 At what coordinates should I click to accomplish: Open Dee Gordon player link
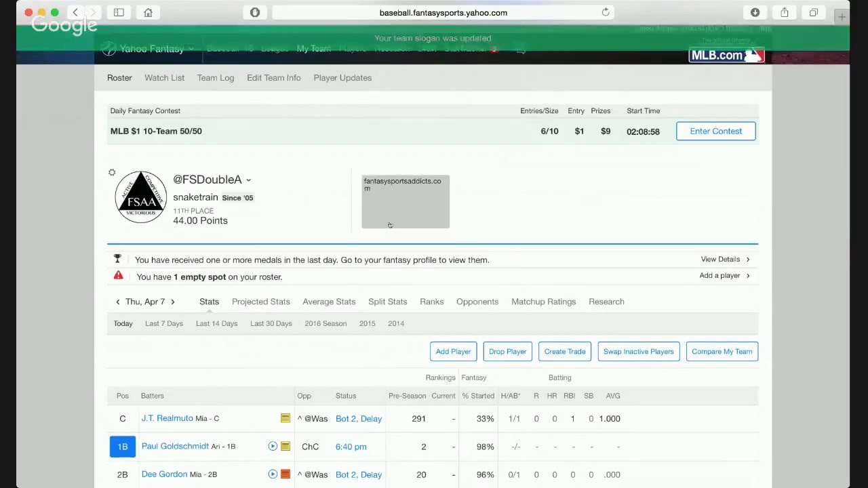point(164,474)
